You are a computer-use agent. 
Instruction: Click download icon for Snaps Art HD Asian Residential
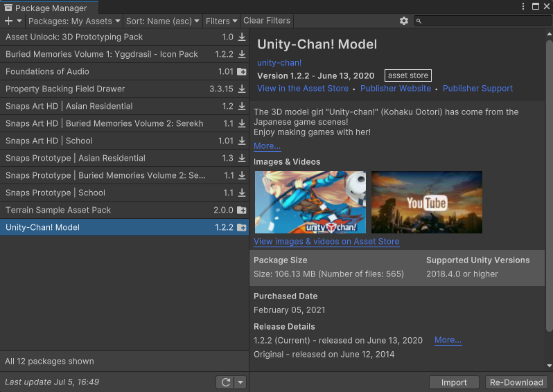tap(242, 106)
